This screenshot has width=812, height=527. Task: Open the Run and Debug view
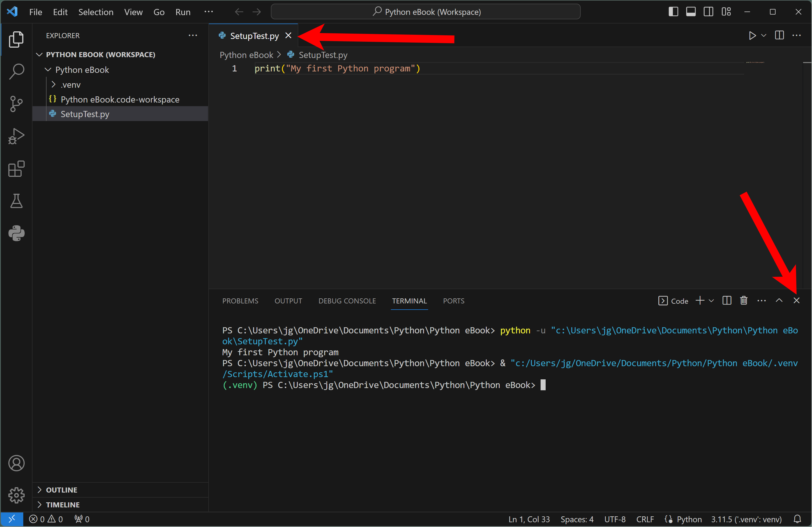click(16, 136)
